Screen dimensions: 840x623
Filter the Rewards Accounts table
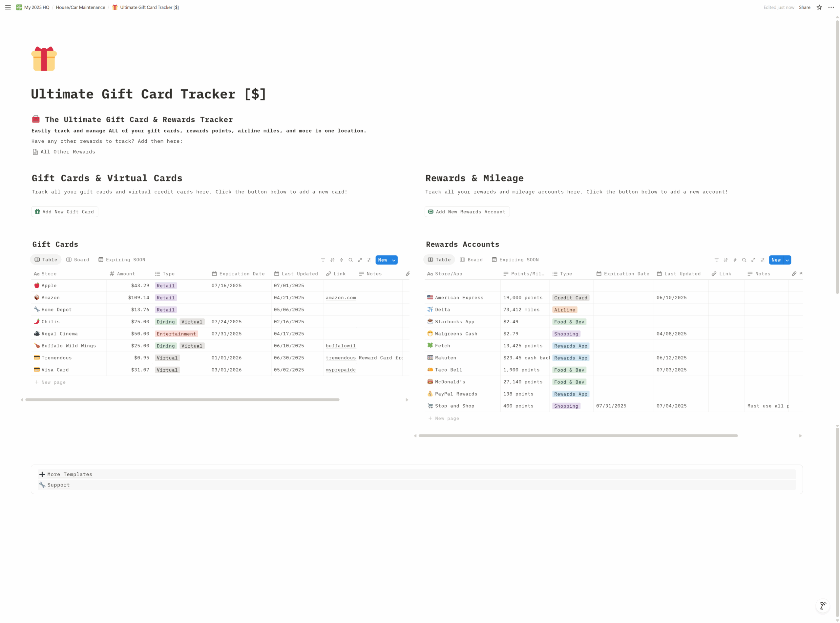[716, 260]
